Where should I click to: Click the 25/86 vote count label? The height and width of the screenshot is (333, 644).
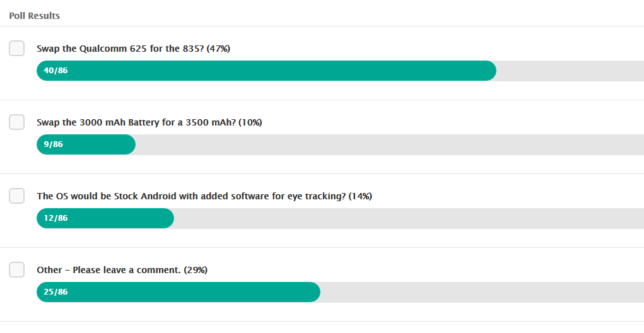[x=56, y=292]
